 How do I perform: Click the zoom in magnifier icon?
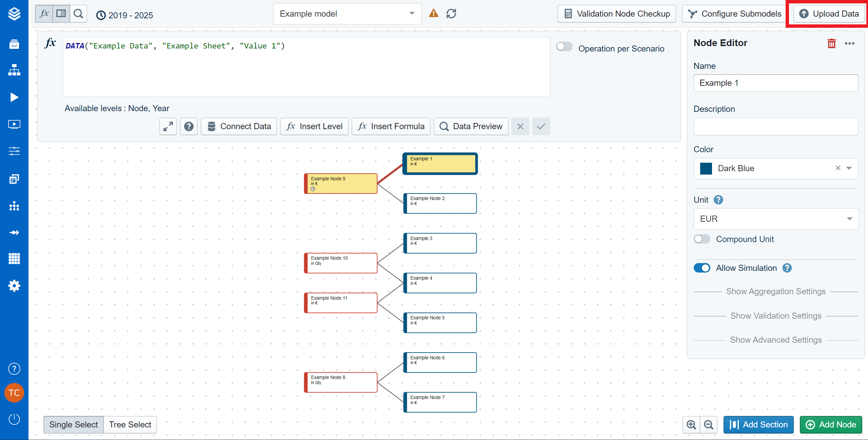coord(691,425)
